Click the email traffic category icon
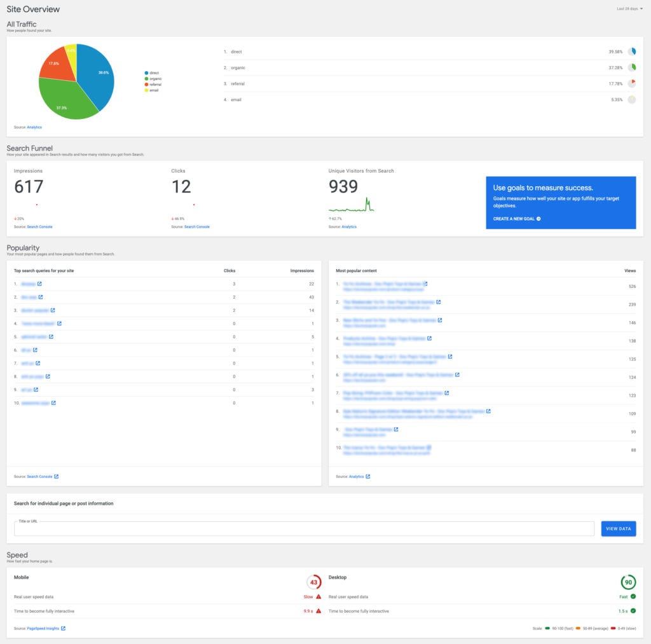Image resolution: width=651 pixels, height=644 pixels. tap(632, 99)
